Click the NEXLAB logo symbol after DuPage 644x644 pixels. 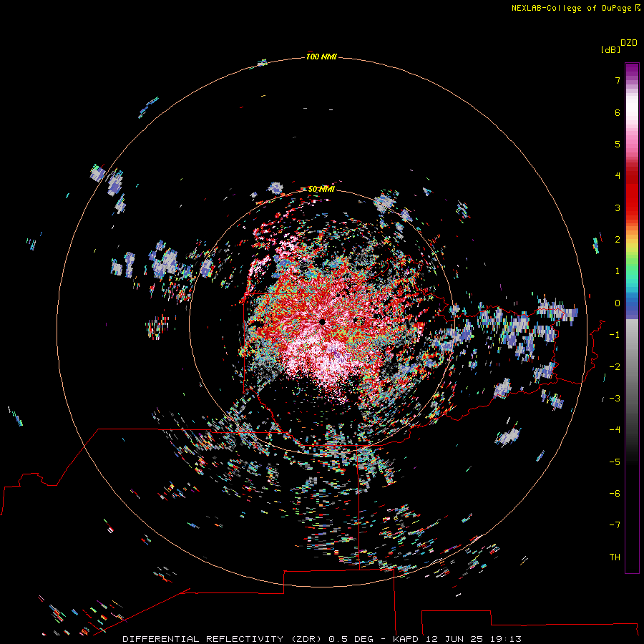pyautogui.click(x=638, y=8)
